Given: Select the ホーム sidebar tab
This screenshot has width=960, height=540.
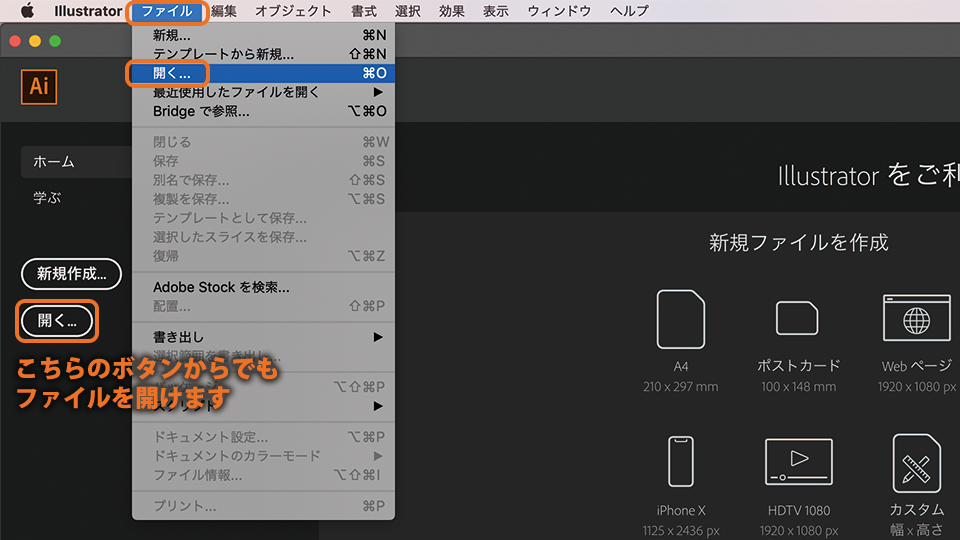Looking at the screenshot, I should 77,162.
